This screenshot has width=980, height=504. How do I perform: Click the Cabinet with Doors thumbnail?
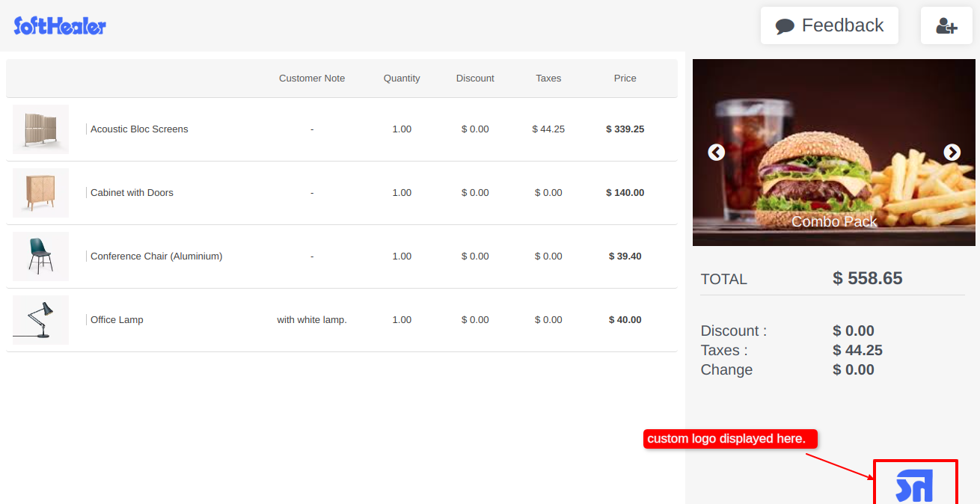pyautogui.click(x=40, y=193)
